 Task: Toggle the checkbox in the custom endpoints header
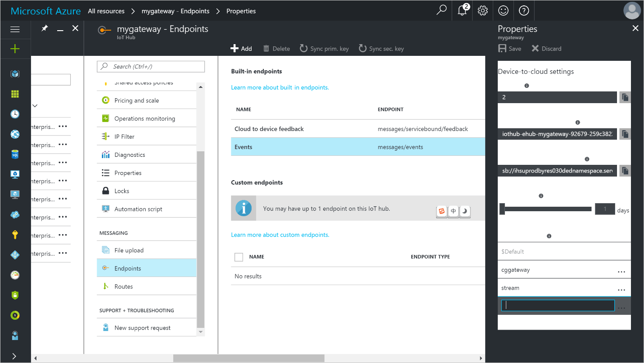click(239, 257)
